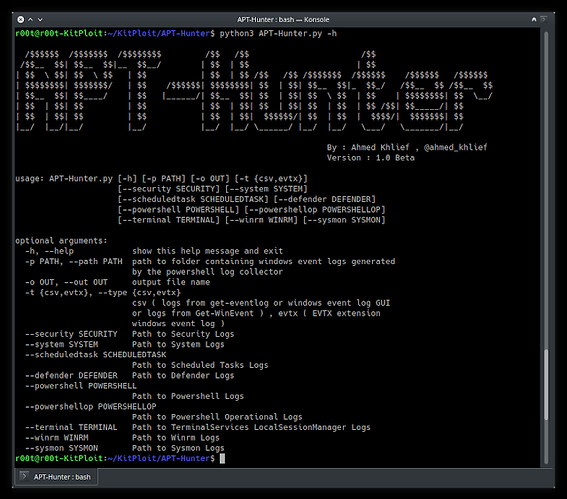Click 'Path to Powershell Operational Logs'
The height and width of the screenshot is (499, 567).
[x=217, y=417]
